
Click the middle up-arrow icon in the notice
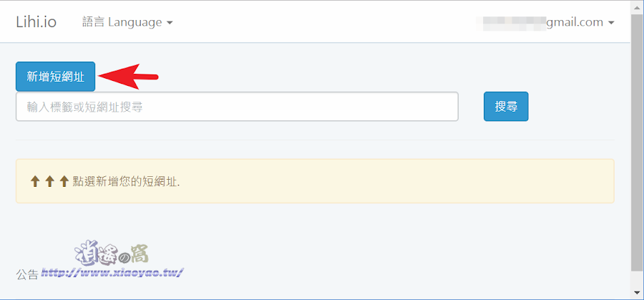click(49, 181)
